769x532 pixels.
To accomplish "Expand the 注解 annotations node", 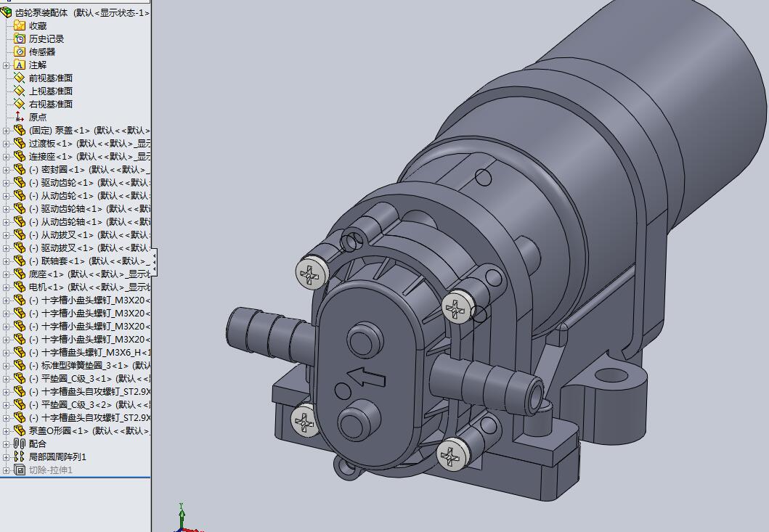I will [x=6, y=65].
